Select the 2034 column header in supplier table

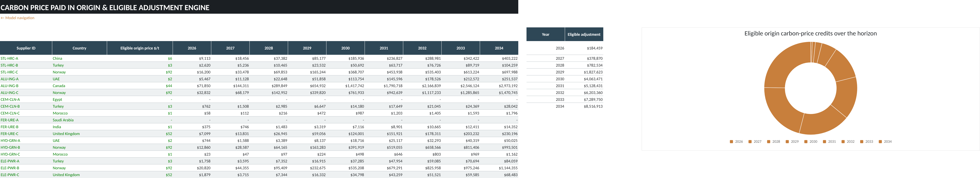[x=499, y=48]
